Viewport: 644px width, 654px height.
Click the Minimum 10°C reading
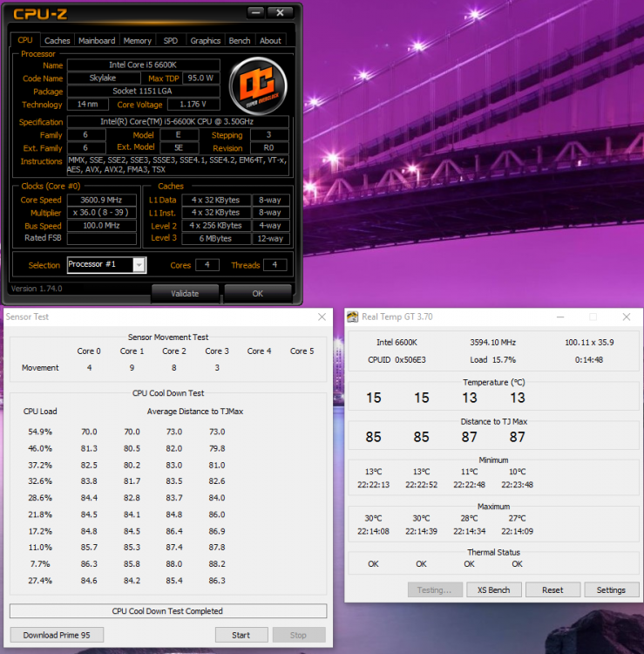tap(518, 472)
